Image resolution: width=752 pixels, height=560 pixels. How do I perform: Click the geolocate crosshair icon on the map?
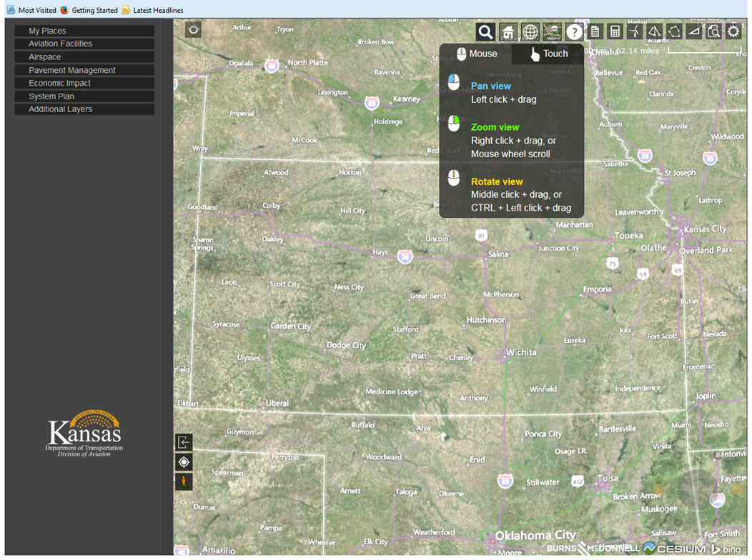click(184, 462)
